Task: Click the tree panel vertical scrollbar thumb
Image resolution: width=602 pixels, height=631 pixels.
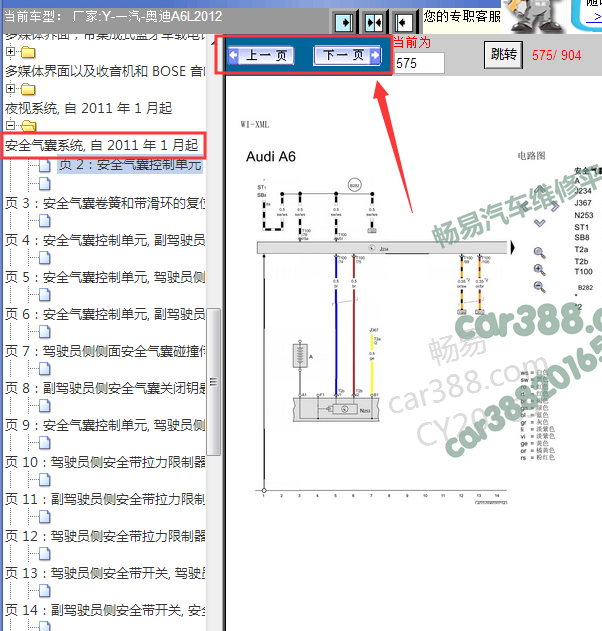Action: coord(214,382)
